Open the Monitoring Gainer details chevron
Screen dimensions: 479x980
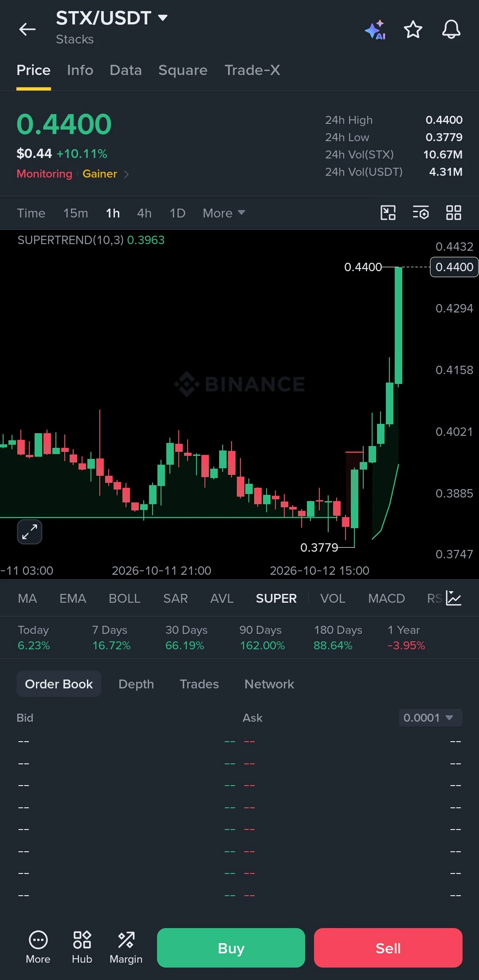(x=126, y=174)
